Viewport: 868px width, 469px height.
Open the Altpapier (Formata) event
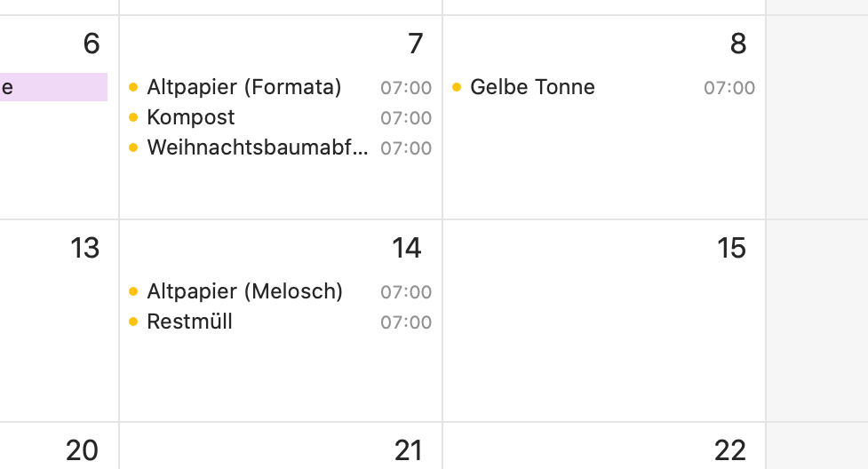[280, 87]
